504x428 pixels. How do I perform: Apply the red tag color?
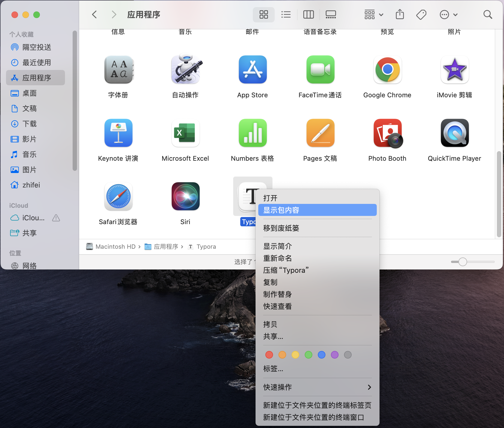point(269,355)
